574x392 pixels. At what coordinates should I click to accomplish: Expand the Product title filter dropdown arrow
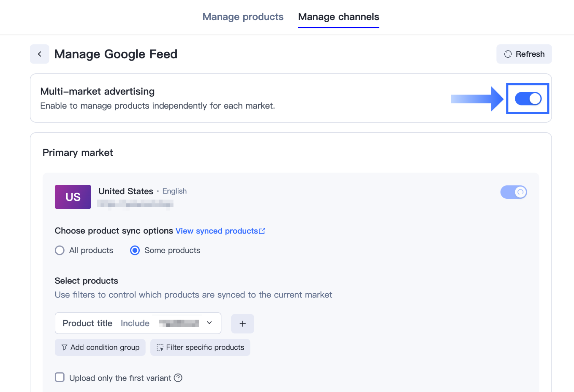tap(209, 323)
